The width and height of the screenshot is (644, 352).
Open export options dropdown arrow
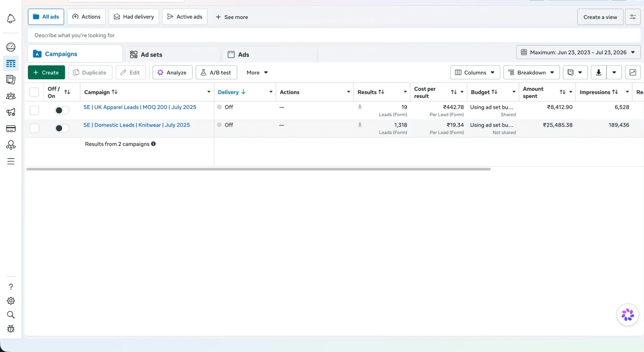614,72
